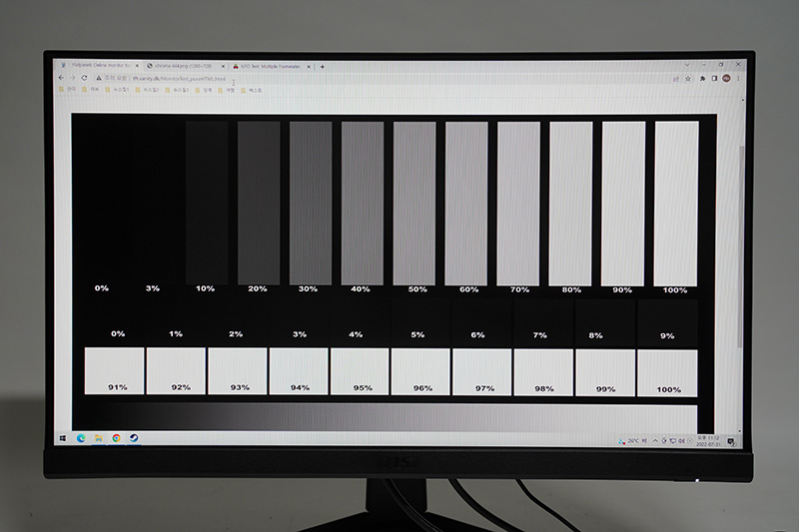Show hidden system tray icons chevron
Image resolution: width=799 pixels, height=532 pixels.
pos(655,441)
